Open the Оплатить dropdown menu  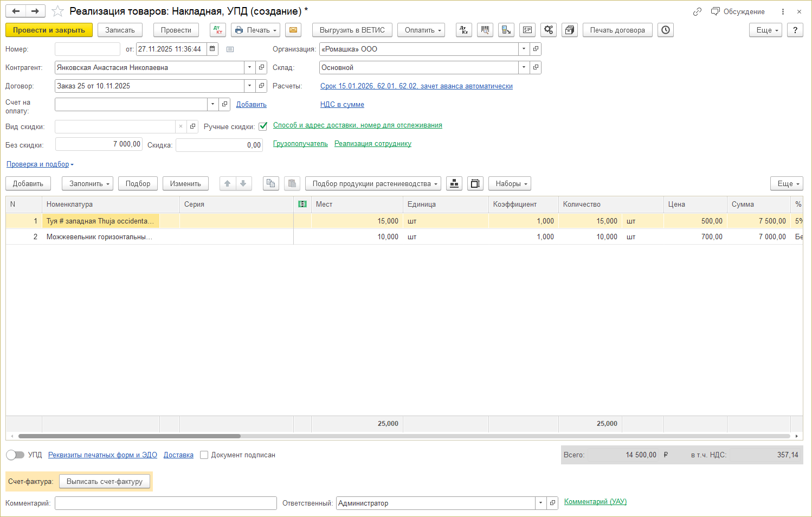pyautogui.click(x=421, y=30)
